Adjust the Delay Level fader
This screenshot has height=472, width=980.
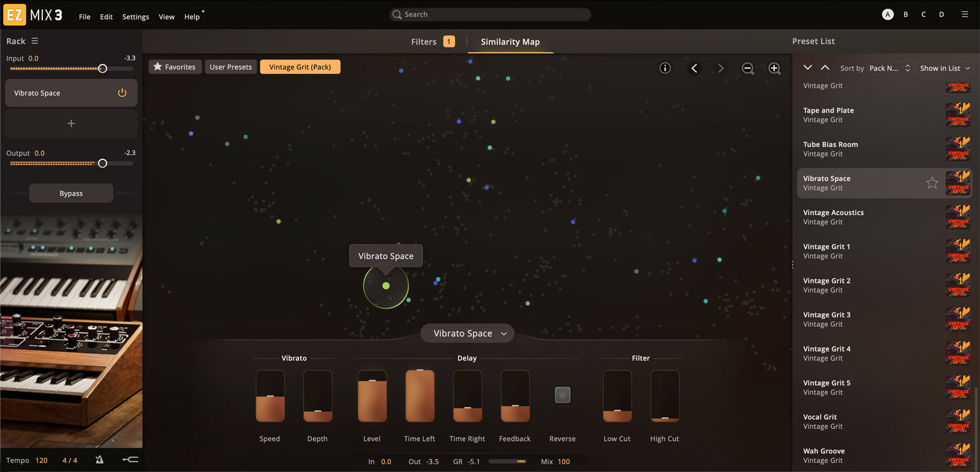point(372,396)
